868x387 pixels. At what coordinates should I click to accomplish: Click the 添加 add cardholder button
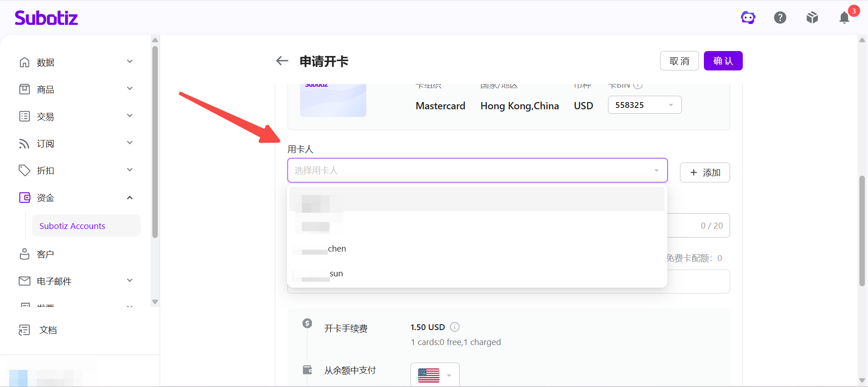tap(705, 173)
